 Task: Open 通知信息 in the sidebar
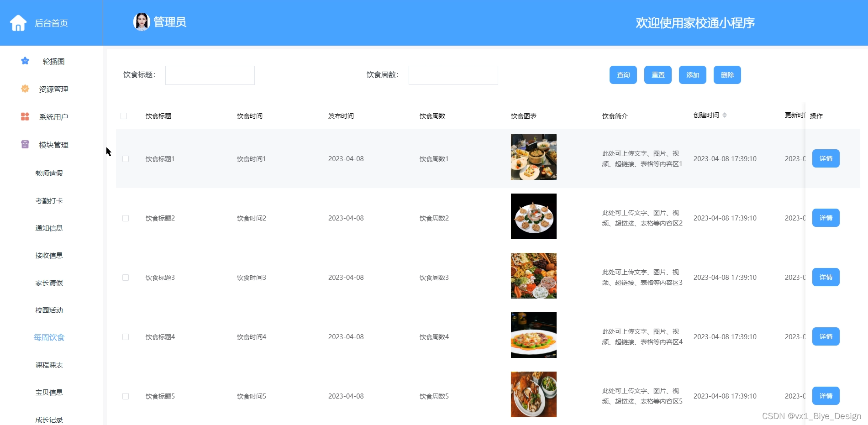tap(49, 228)
